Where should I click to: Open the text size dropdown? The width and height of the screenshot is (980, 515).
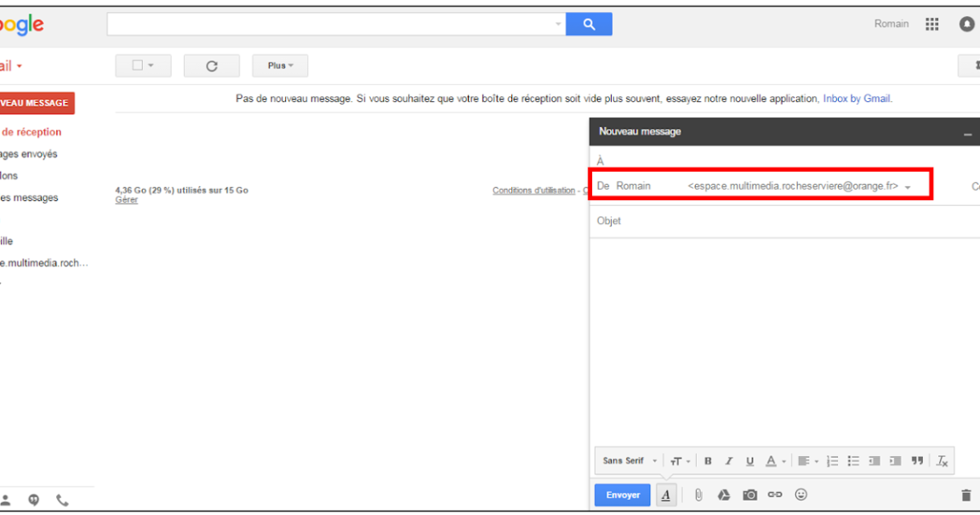(680, 461)
